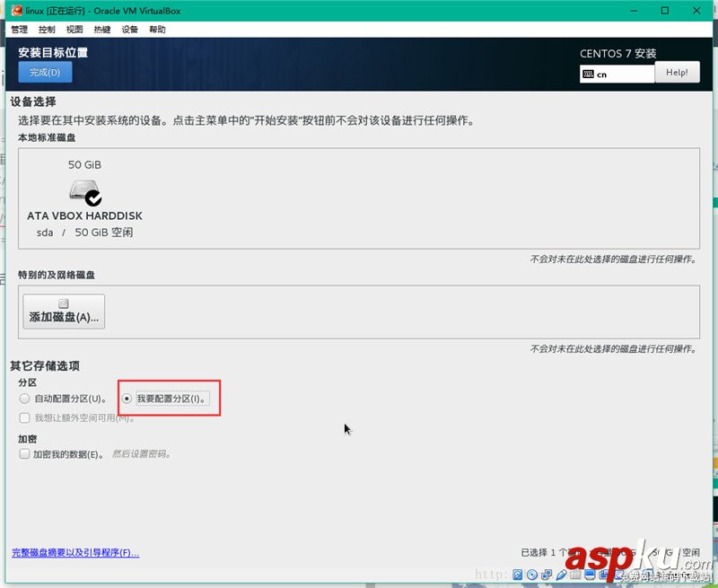
Task: Open the 帮助 menu
Action: [157, 30]
